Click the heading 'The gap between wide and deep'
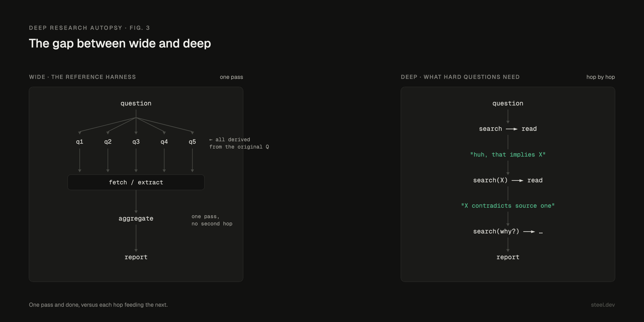 (x=120, y=43)
